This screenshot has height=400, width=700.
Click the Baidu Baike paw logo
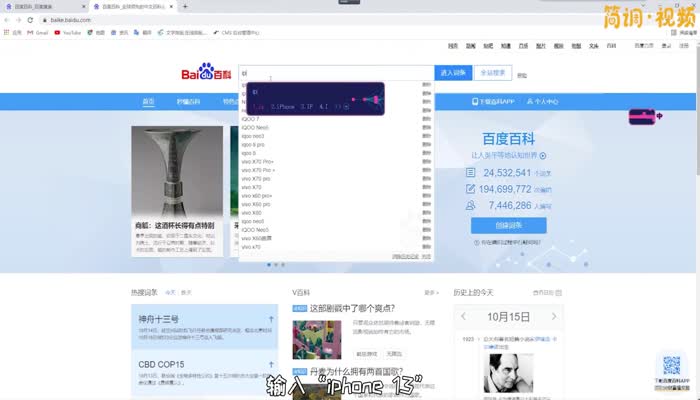coord(205,73)
